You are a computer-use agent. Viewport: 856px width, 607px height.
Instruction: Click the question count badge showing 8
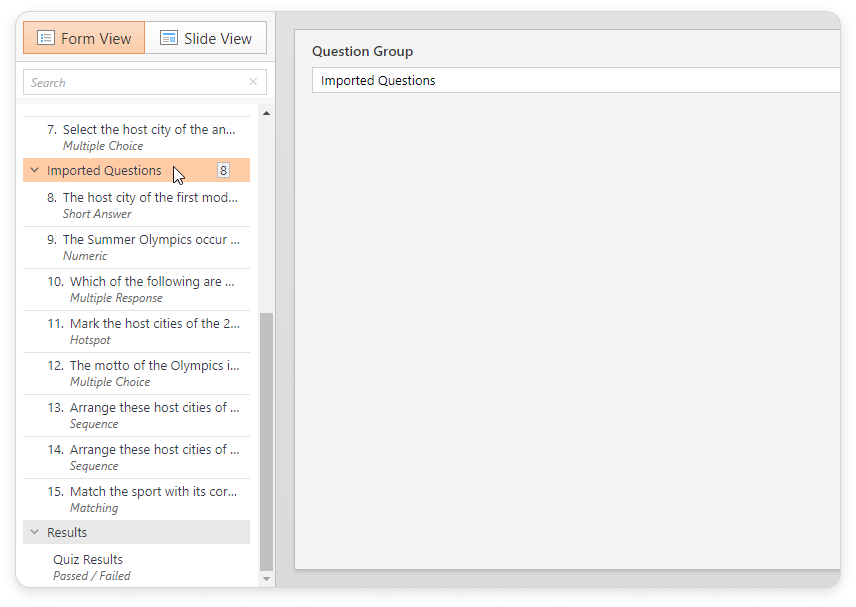223,170
